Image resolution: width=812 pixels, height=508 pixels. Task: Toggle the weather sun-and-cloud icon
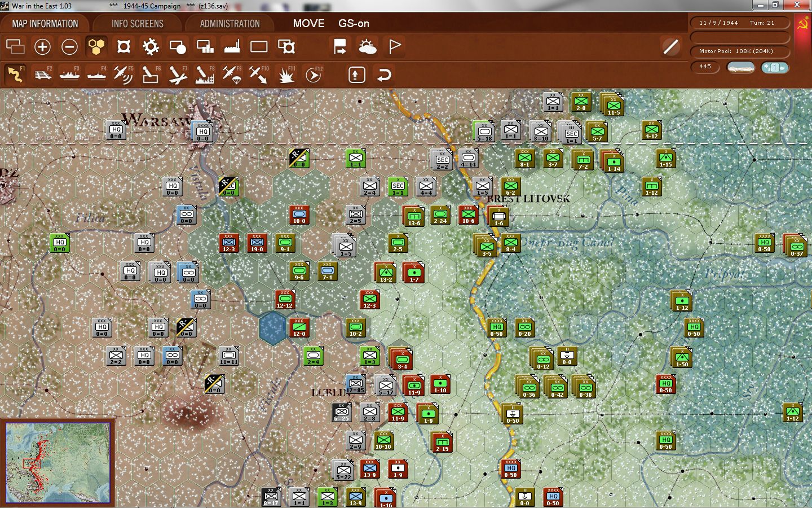tap(368, 46)
